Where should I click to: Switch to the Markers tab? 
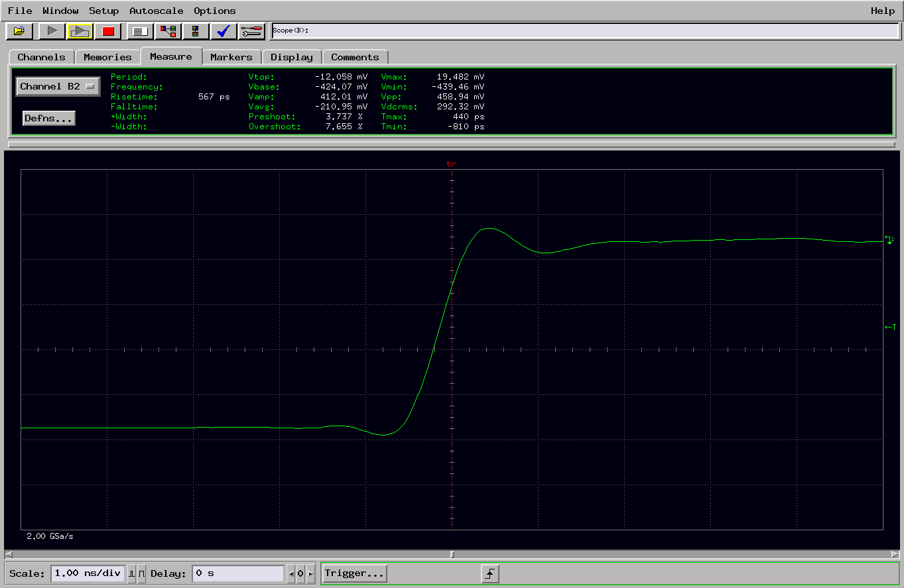point(231,57)
